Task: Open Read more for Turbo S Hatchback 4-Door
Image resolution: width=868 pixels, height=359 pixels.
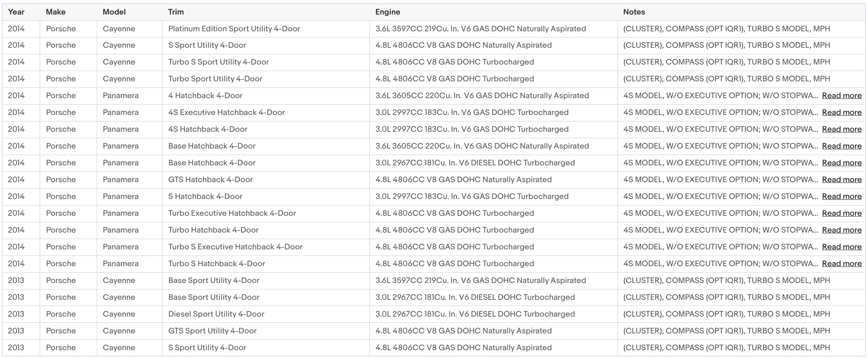Action: point(842,264)
